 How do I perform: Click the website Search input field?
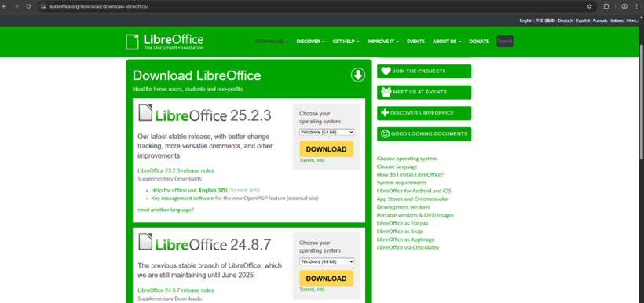[x=505, y=41]
